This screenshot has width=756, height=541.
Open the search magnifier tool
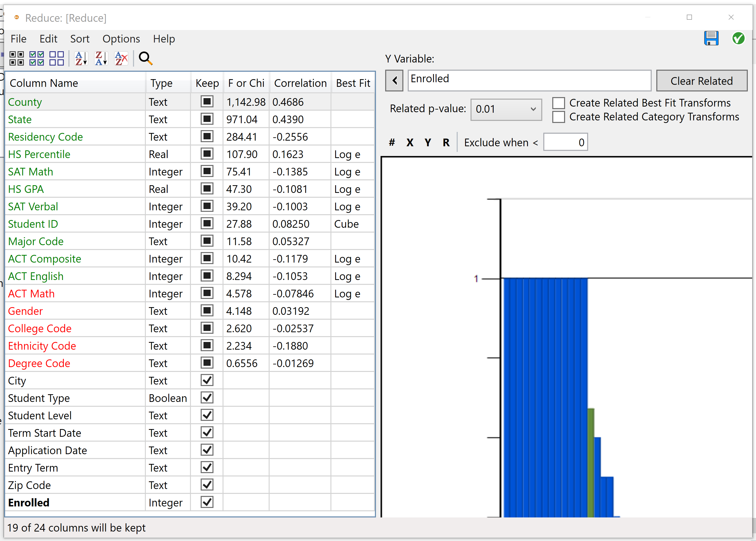(146, 58)
